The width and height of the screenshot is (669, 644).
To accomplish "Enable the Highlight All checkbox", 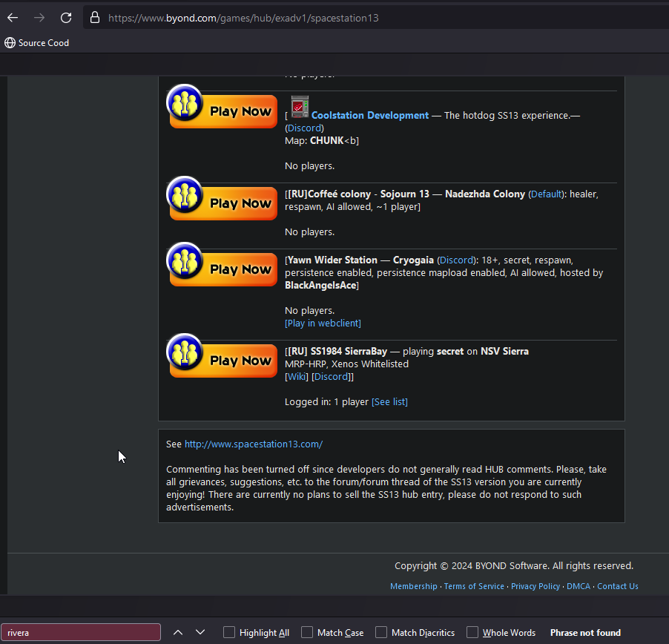I will [229, 632].
